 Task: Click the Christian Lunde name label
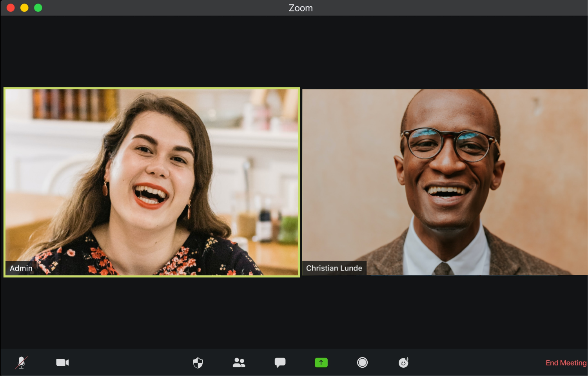tap(334, 268)
